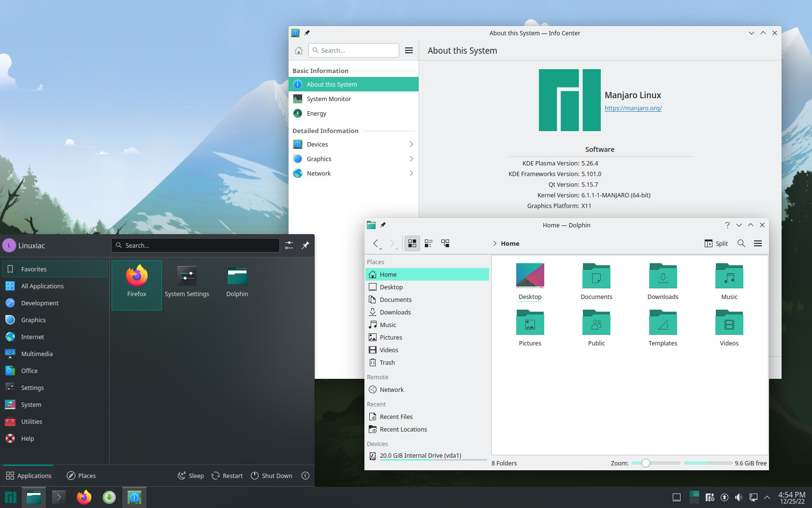Viewport: 812px width, 508px height.
Task: Open the Templates folder in Dolphin
Action: 663,328
